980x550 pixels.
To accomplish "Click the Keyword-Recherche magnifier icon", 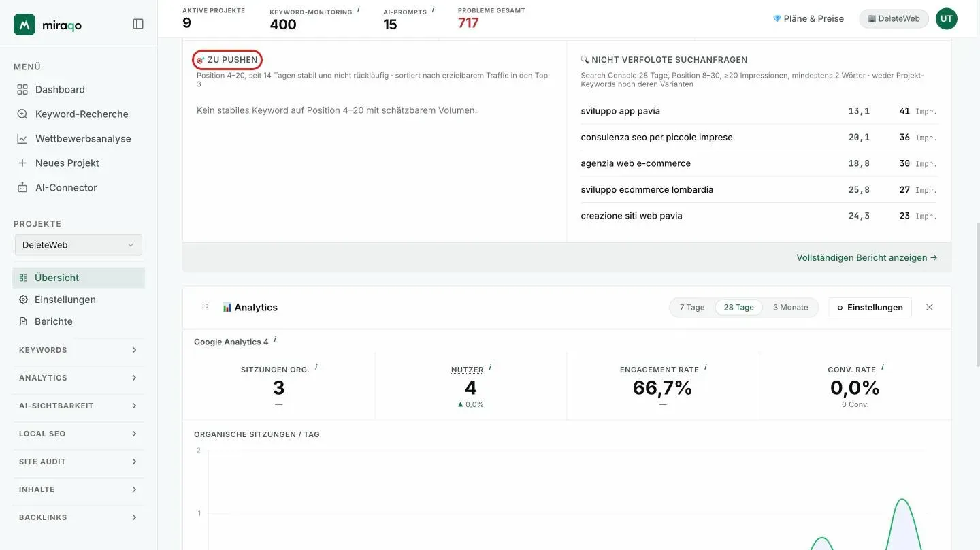I will click(22, 114).
